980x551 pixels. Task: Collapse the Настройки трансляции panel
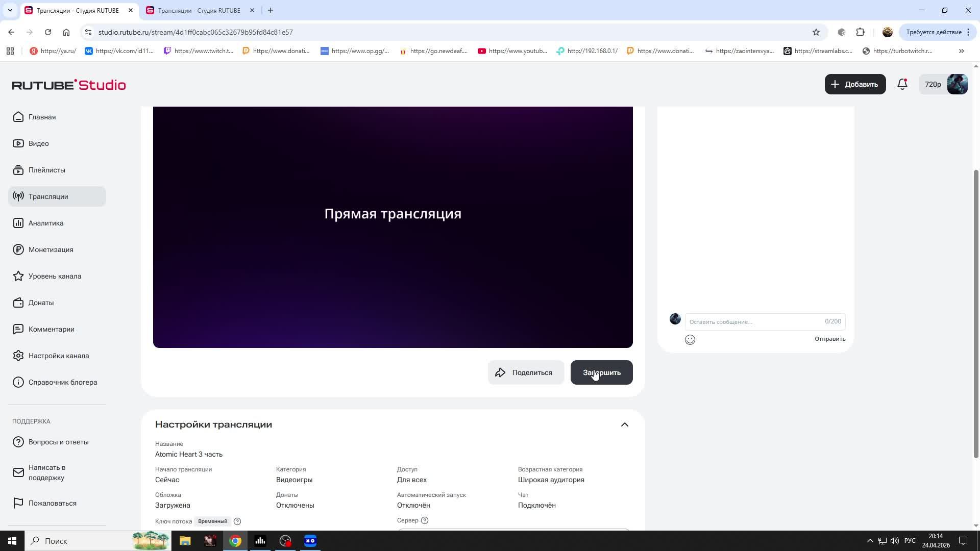pyautogui.click(x=625, y=424)
